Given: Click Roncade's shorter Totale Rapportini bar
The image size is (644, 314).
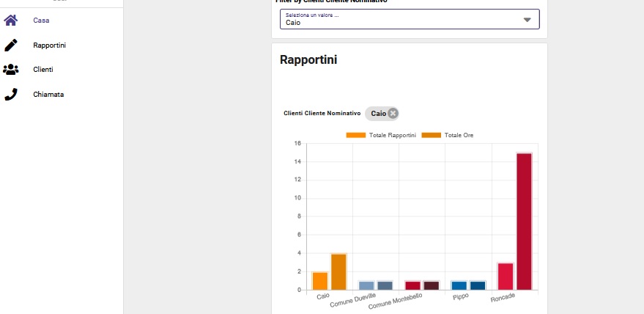Looking at the screenshot, I should 506,276.
